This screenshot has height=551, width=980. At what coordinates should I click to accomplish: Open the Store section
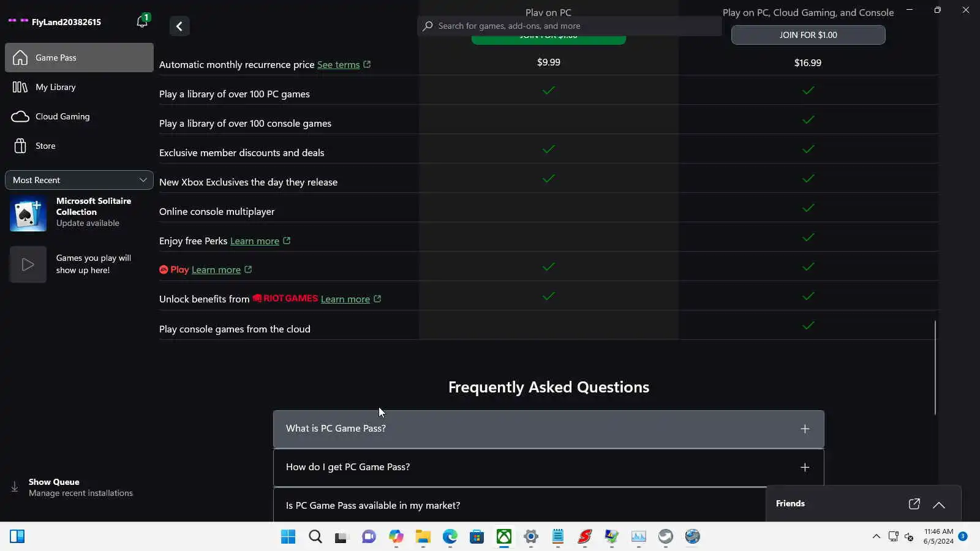79,146
